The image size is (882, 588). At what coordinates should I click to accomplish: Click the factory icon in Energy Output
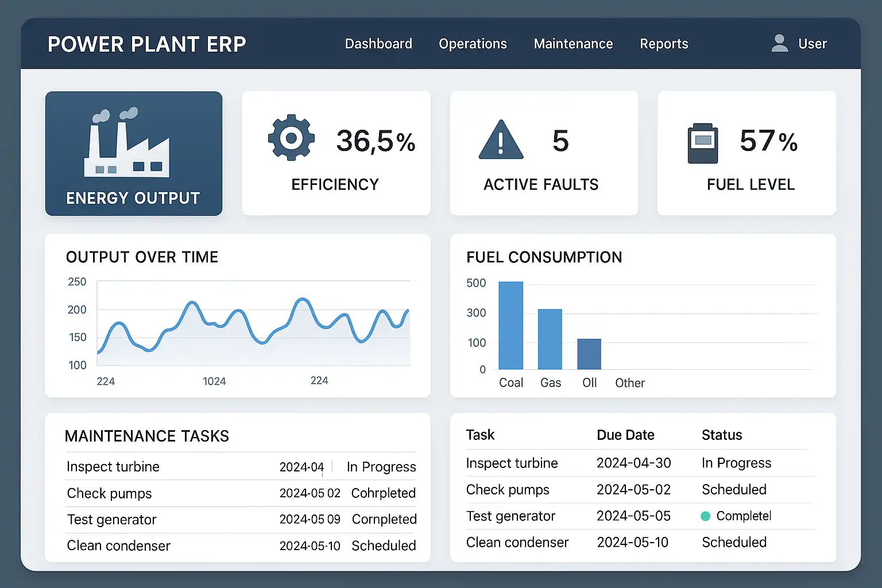point(127,144)
